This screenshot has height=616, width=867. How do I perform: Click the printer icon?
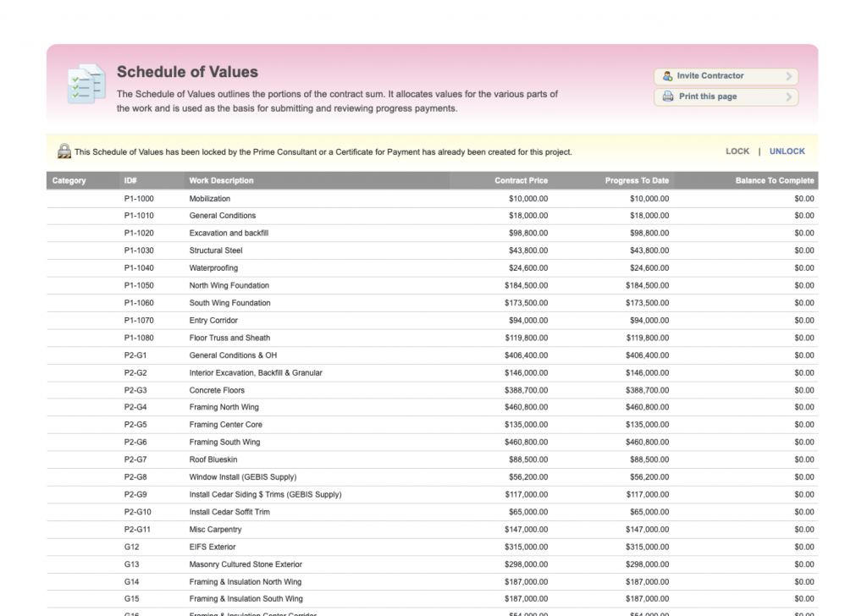coord(668,96)
